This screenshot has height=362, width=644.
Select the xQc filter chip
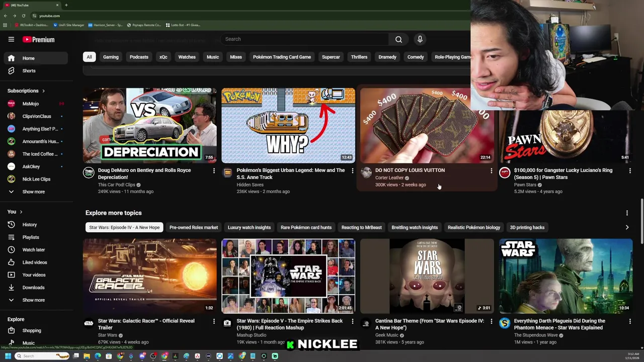(x=163, y=57)
